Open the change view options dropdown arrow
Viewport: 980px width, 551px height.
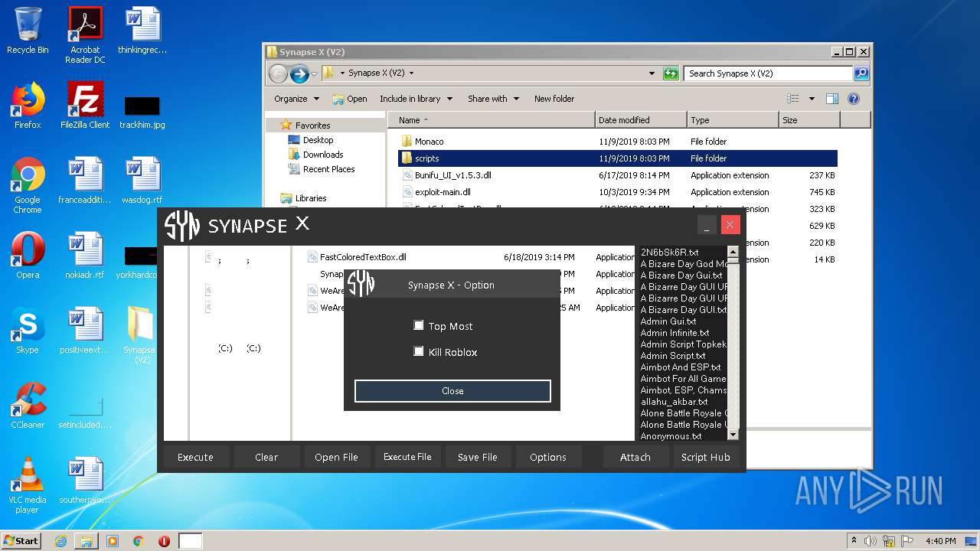click(x=812, y=99)
